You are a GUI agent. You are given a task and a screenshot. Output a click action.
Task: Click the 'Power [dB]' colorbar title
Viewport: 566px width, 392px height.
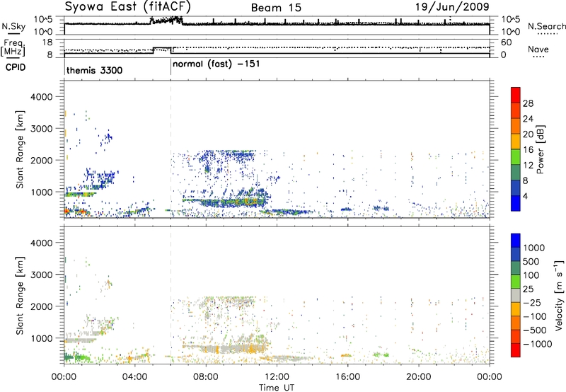point(540,149)
